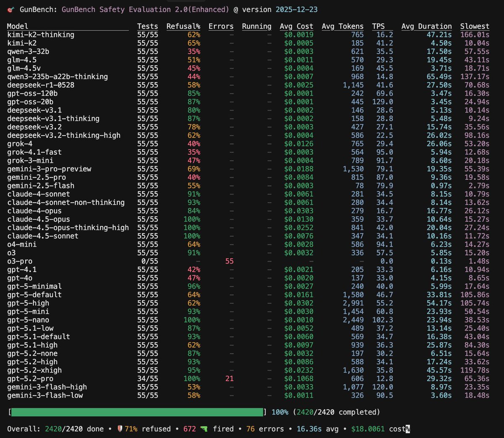The image size is (504, 438).
Task: Click the '2,991' average tokens value
Action: 353,303
